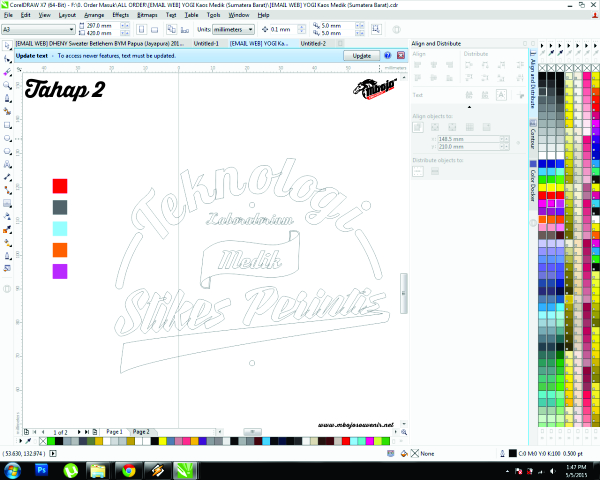This screenshot has height=480, width=600.
Task: Select the Zoom magnifier tool
Action: click(x=7, y=85)
